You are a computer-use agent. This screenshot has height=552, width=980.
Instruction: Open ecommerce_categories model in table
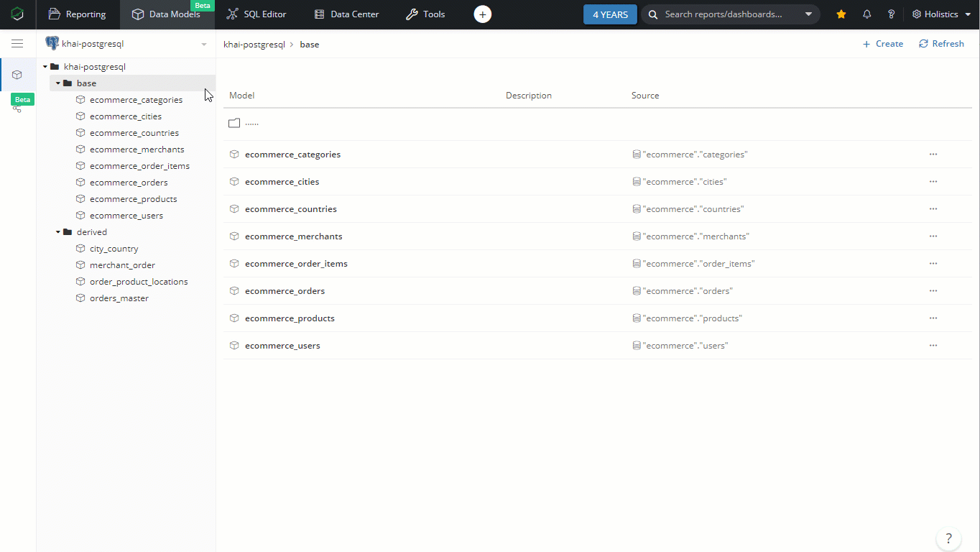(x=292, y=155)
